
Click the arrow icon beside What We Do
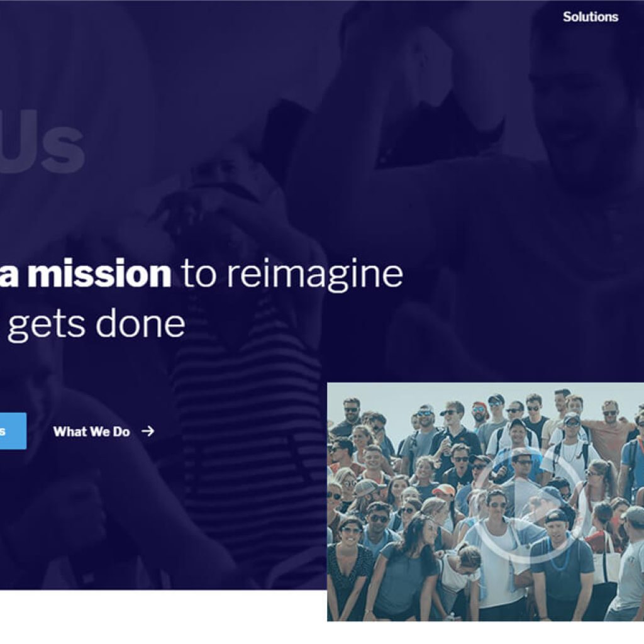click(x=148, y=431)
